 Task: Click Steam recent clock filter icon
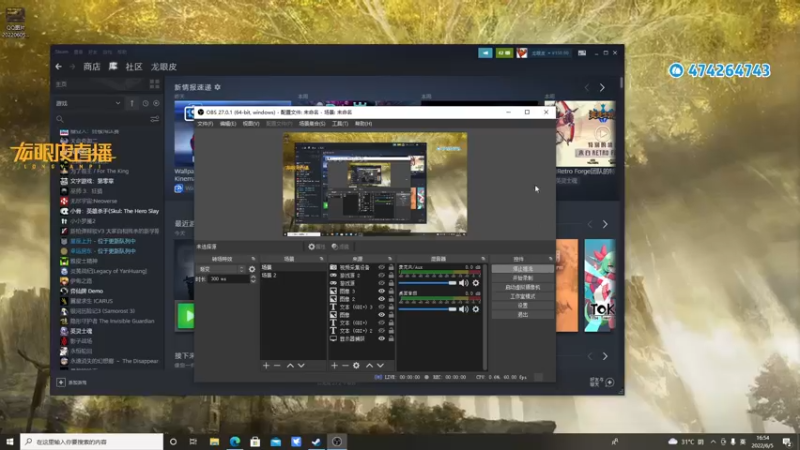coord(145,103)
